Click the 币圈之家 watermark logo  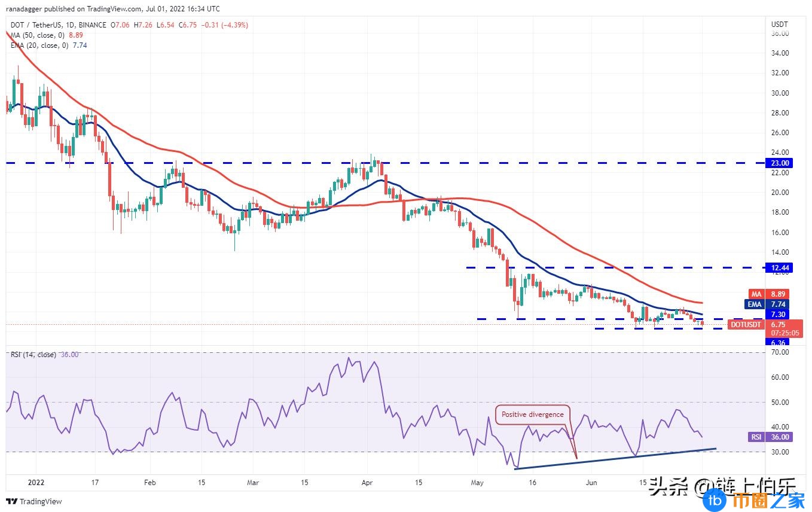click(x=755, y=499)
